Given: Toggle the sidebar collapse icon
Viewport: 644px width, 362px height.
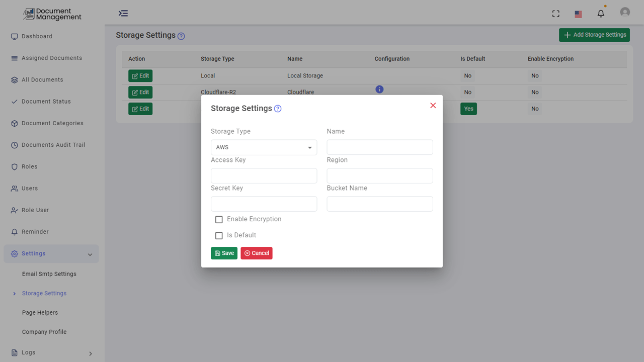Looking at the screenshot, I should 123,13.
